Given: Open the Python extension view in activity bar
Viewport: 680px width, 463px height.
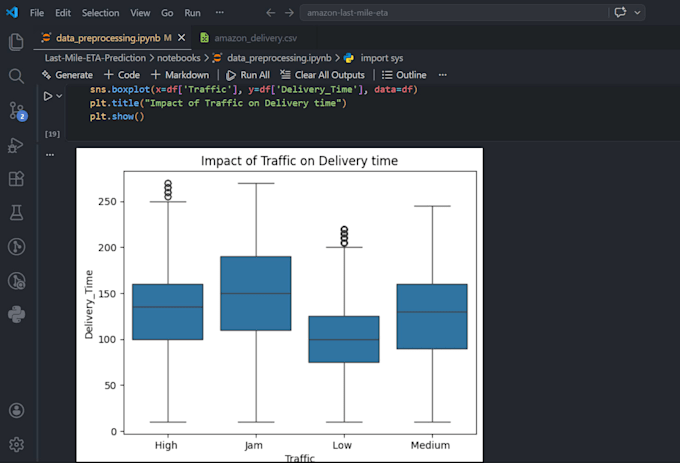Looking at the screenshot, I should coord(16,314).
